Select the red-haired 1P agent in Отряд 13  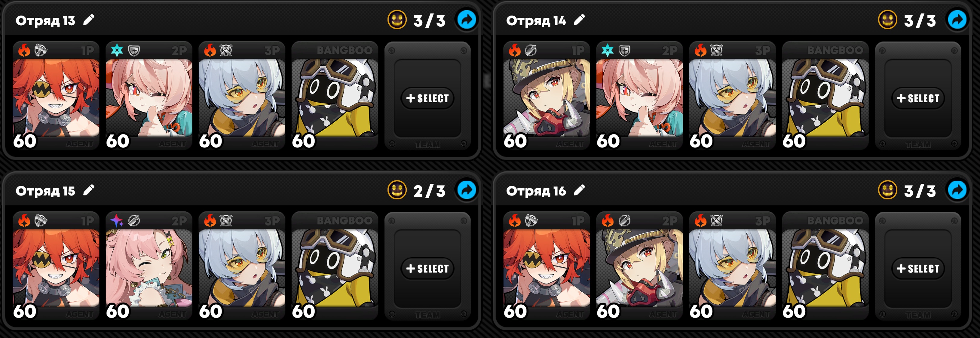coord(56,95)
